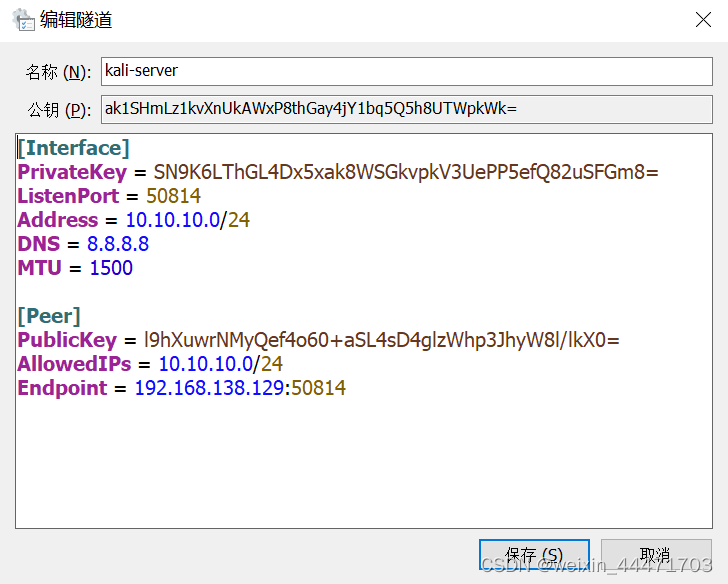The width and height of the screenshot is (728, 584).
Task: Cancel editing with 取消 button
Action: click(656, 554)
